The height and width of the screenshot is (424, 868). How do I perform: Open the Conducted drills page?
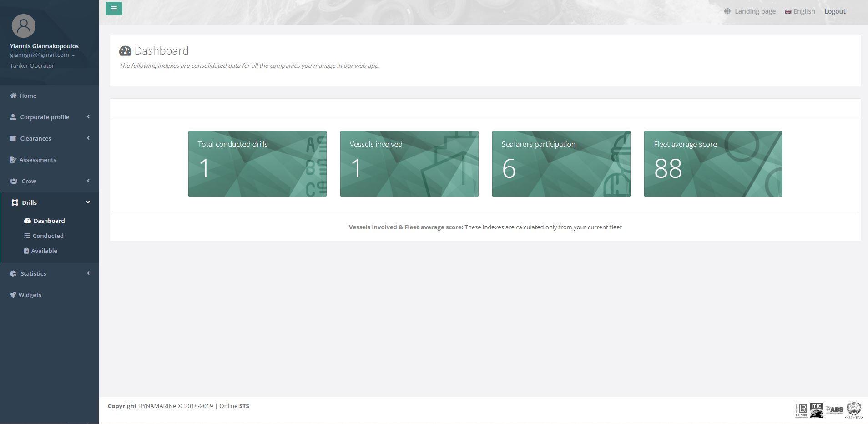pyautogui.click(x=48, y=236)
